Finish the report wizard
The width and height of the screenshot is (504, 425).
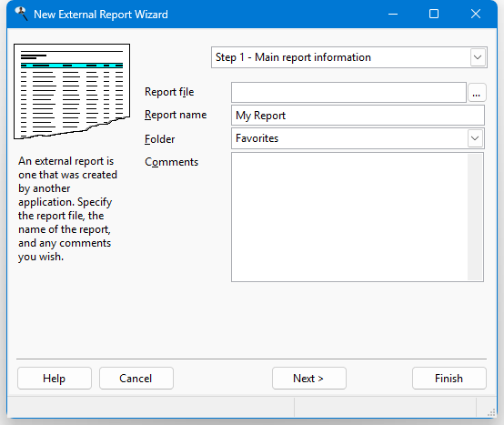449,379
